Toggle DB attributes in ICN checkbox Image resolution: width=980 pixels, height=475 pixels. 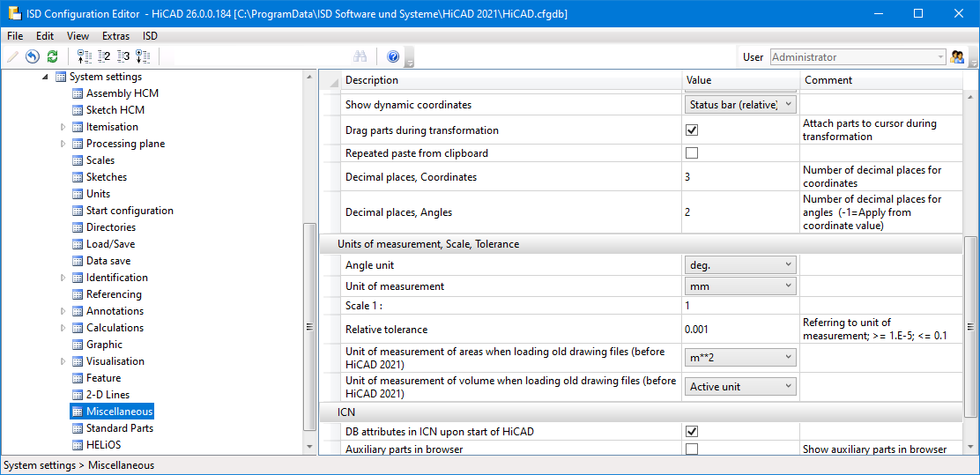click(692, 432)
